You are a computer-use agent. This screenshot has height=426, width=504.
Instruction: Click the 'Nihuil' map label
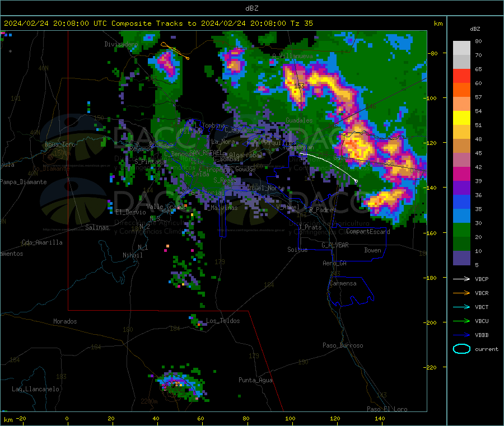pyautogui.click(x=132, y=255)
